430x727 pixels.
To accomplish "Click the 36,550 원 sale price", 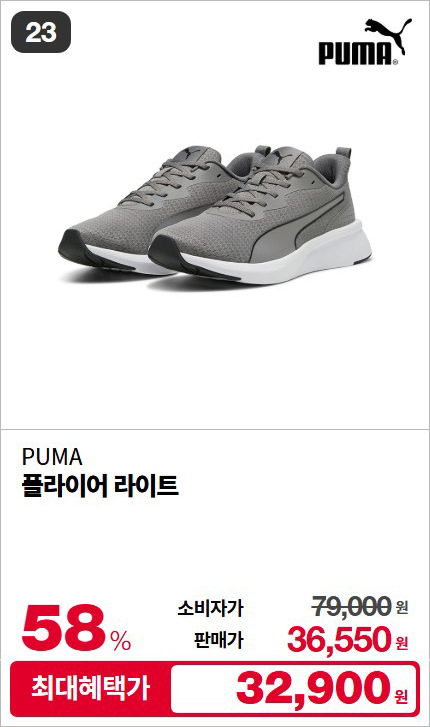I will pyautogui.click(x=347, y=640).
